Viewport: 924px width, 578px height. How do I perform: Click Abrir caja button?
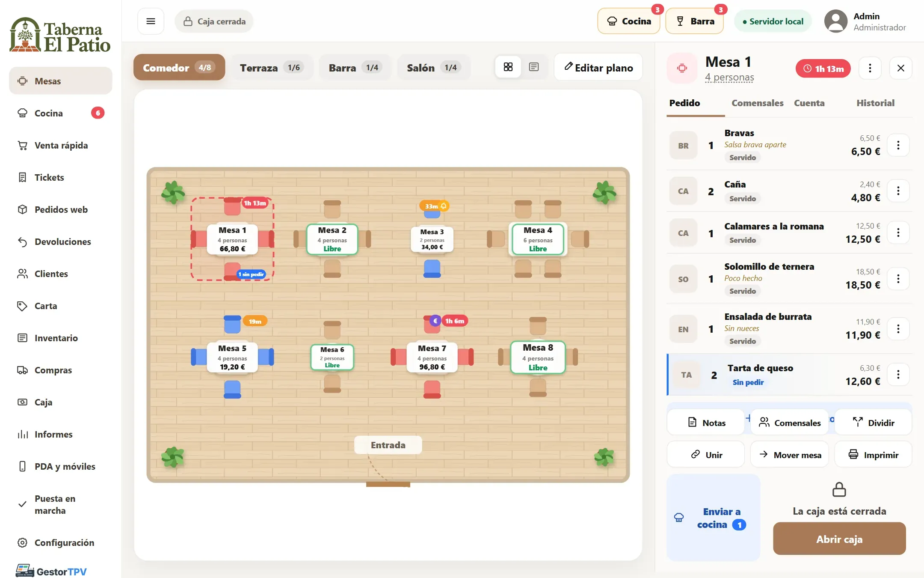point(839,539)
